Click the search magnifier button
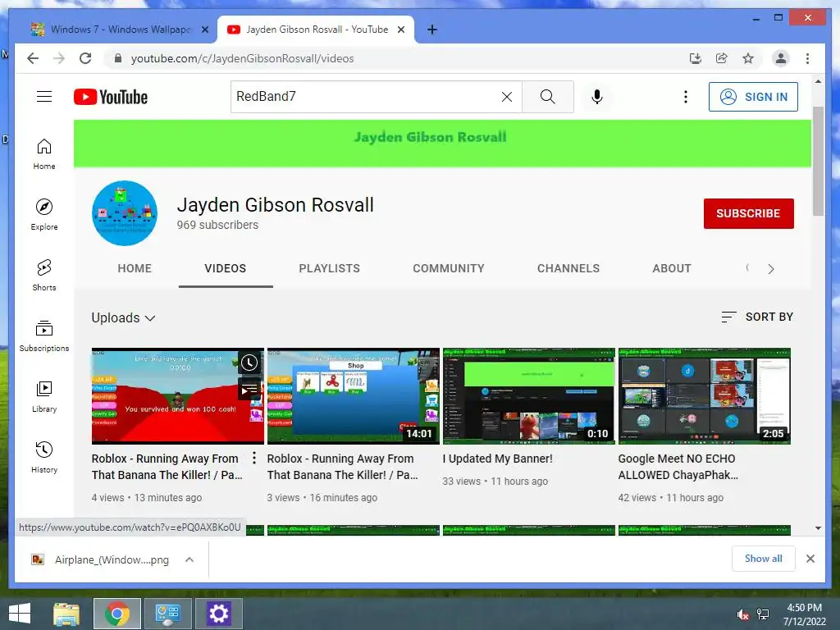This screenshot has width=840, height=630. click(x=547, y=97)
